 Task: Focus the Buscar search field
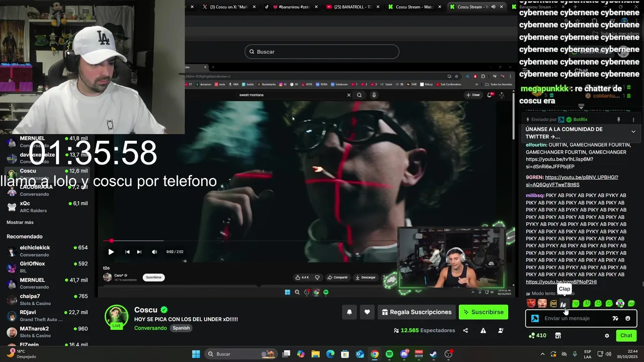pos(322,52)
